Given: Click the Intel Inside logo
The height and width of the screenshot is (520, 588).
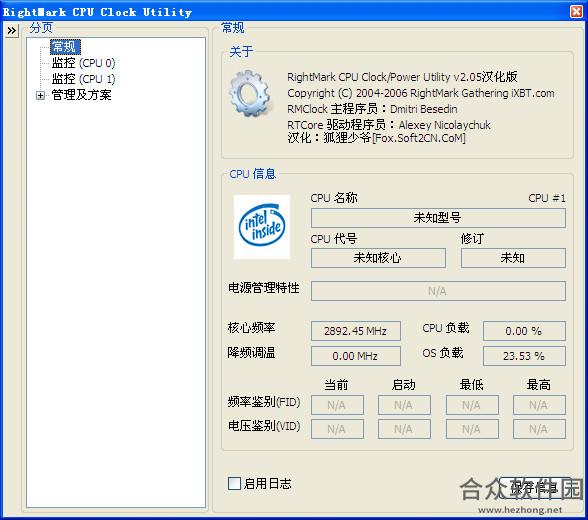Looking at the screenshot, I should pyautogui.click(x=262, y=226).
